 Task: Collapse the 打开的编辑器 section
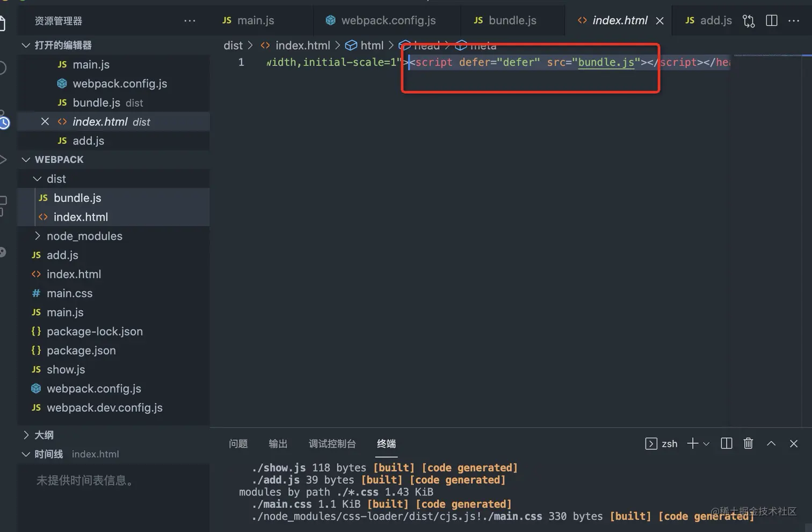tap(26, 45)
